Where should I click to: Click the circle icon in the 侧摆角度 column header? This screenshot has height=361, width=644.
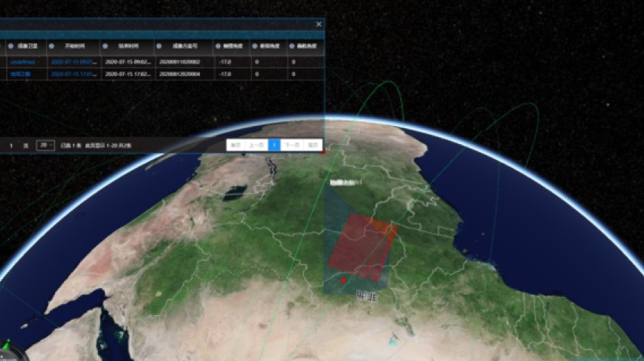tap(217, 46)
